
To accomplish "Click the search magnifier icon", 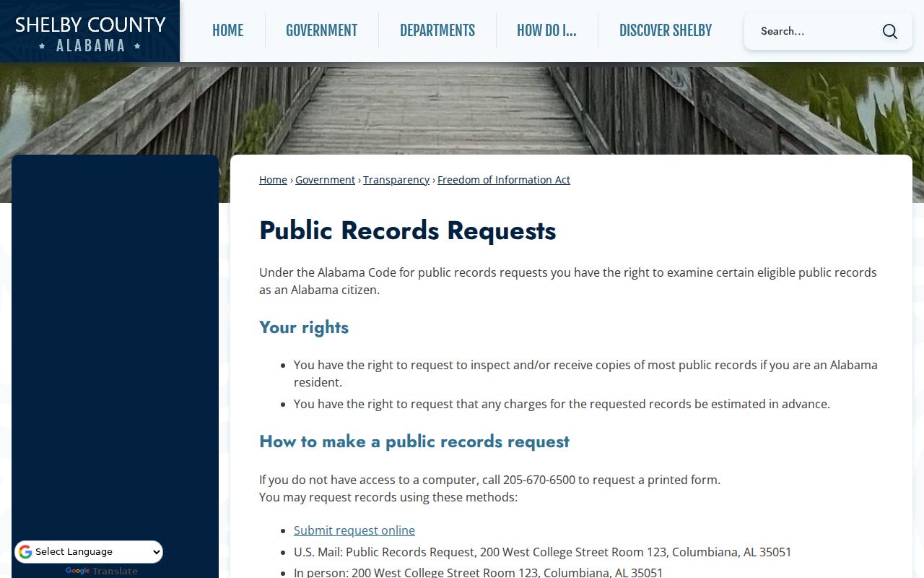I will tap(889, 31).
